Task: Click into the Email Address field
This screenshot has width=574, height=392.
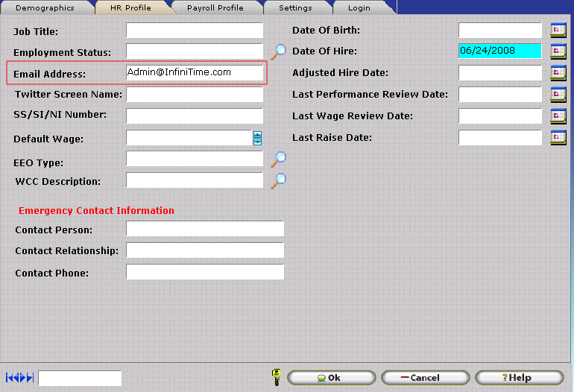Action: click(195, 73)
